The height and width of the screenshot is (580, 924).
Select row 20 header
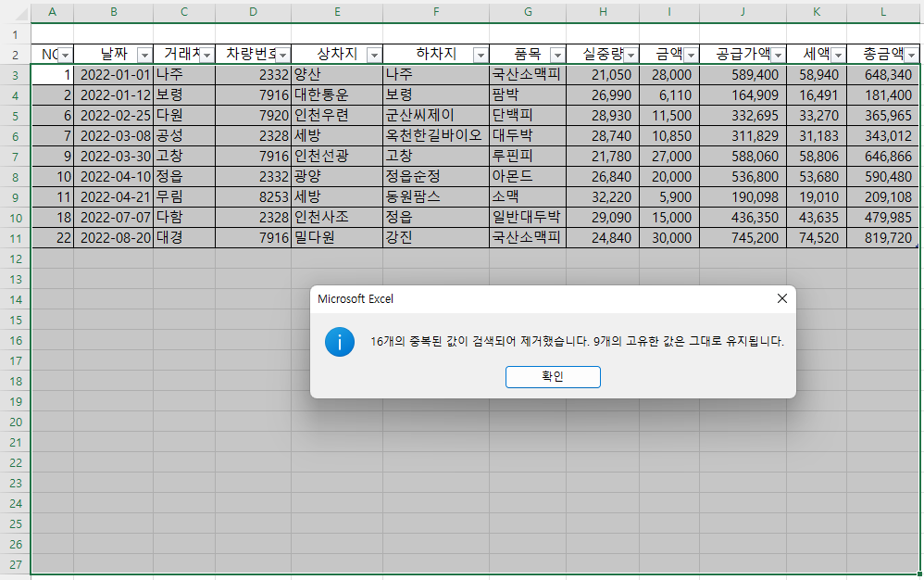coord(16,422)
